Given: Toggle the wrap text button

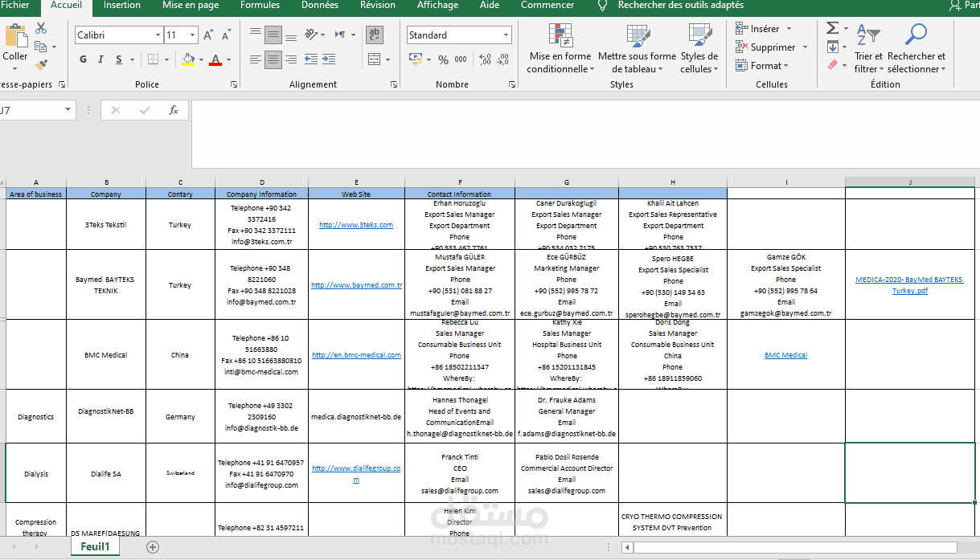Looking at the screenshot, I should [374, 34].
